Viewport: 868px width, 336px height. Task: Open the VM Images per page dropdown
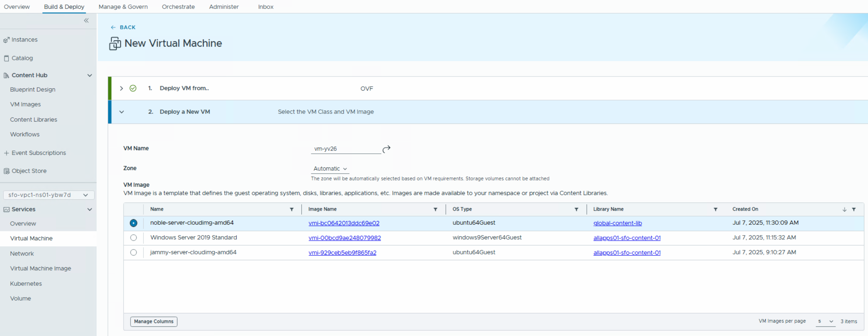825,322
